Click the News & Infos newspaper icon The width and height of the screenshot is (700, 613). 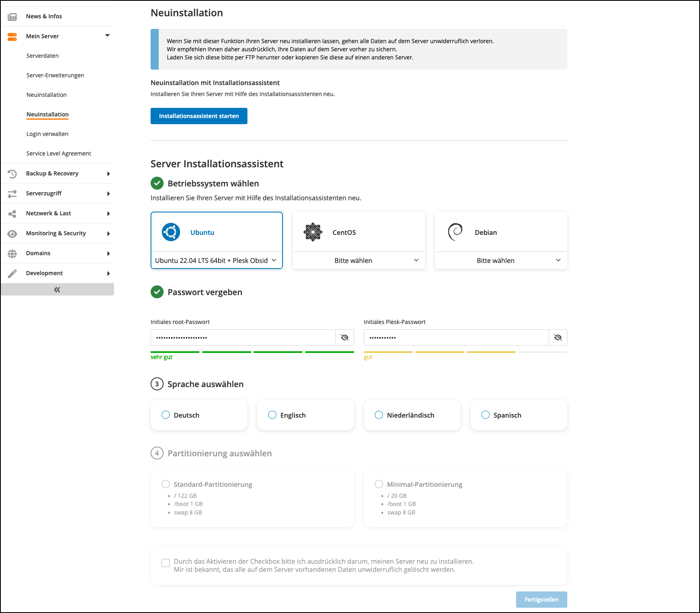tap(12, 17)
